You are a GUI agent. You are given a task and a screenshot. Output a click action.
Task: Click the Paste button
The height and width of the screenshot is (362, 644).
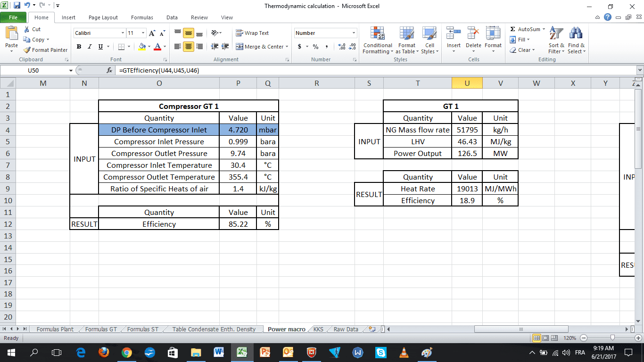(x=11, y=39)
